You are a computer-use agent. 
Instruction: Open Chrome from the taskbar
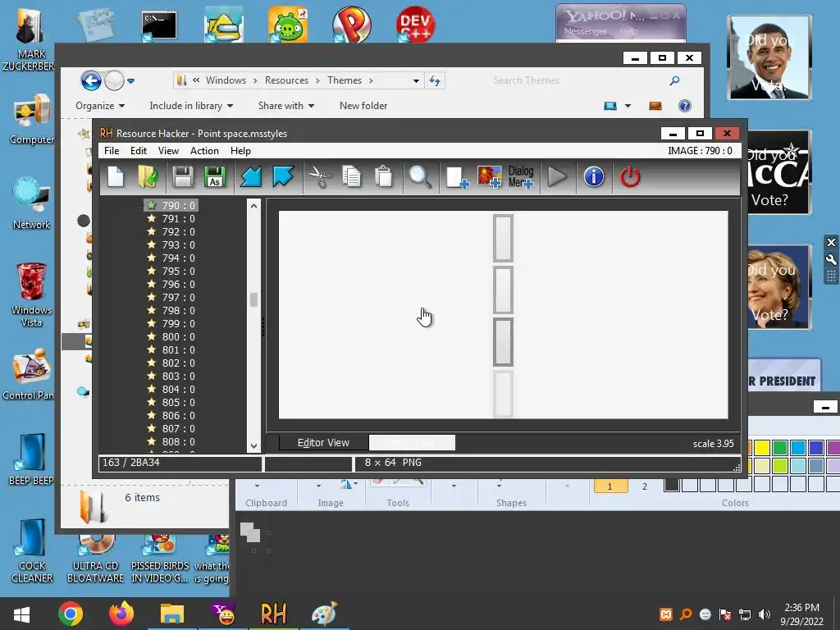pyautogui.click(x=71, y=614)
